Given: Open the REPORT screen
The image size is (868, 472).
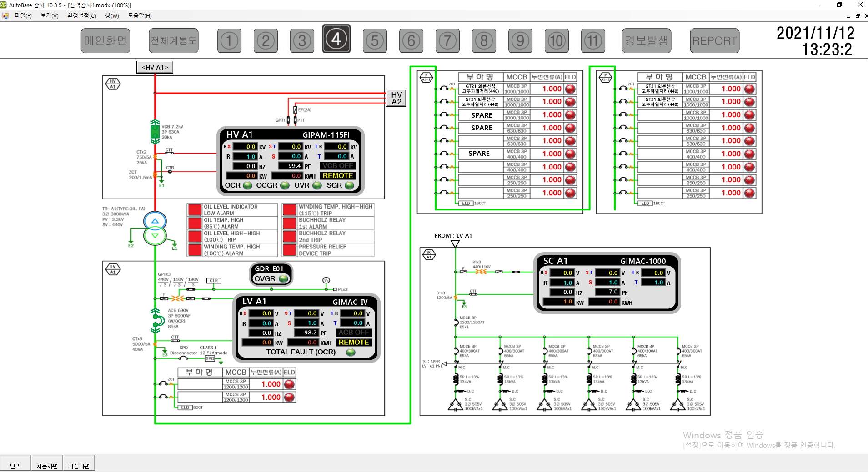Looking at the screenshot, I should click(714, 41).
